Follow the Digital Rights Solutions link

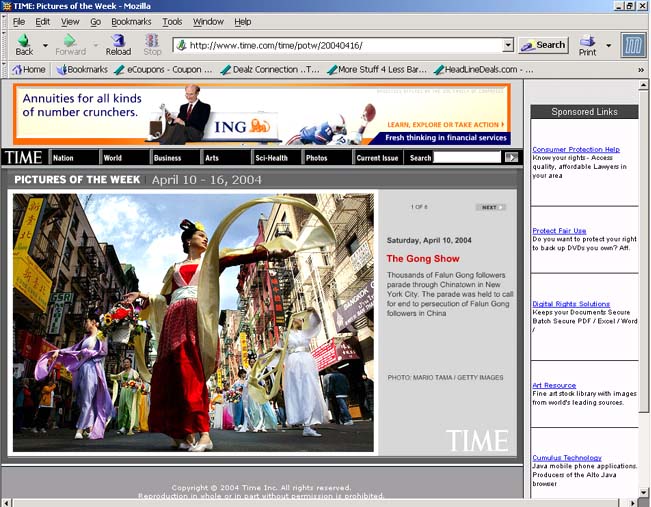pyautogui.click(x=570, y=303)
